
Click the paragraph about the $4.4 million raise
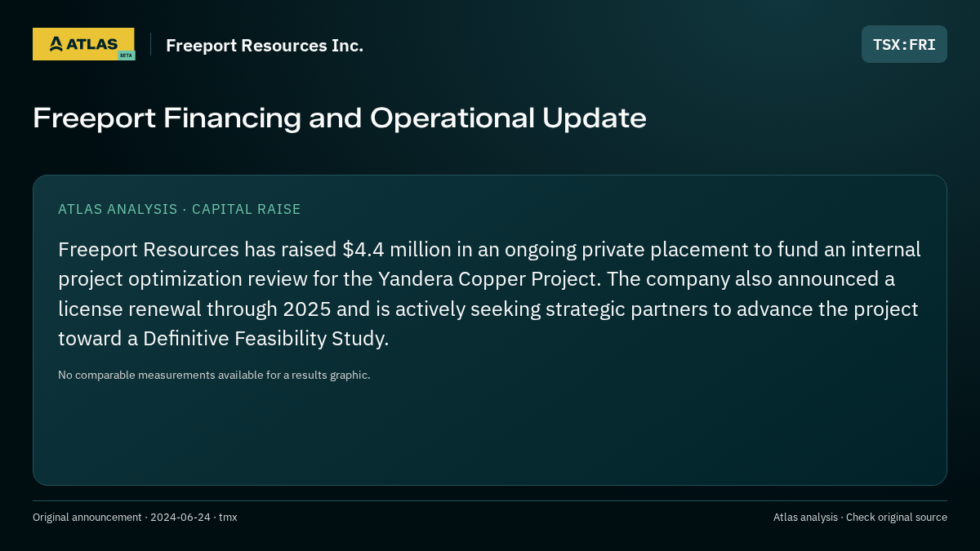click(489, 294)
